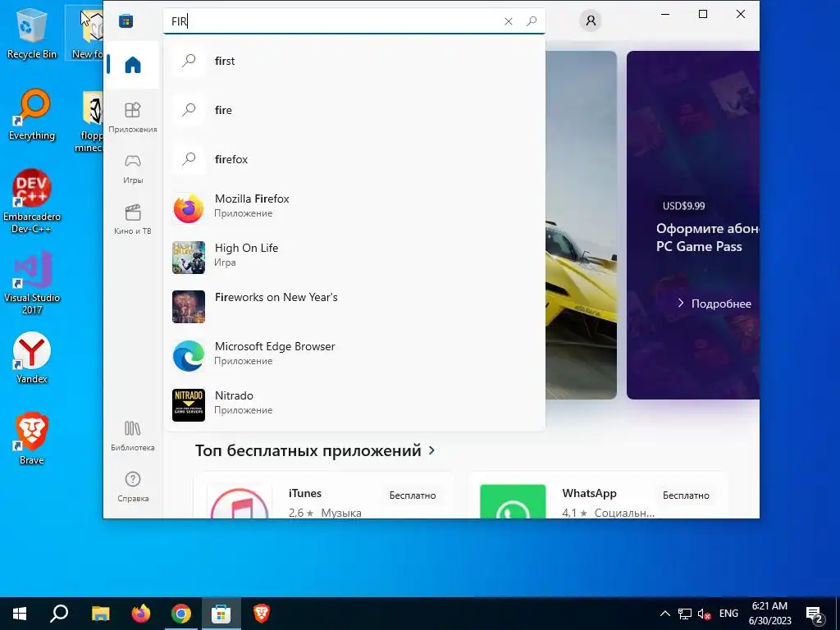Image resolution: width=840 pixels, height=630 pixels.
Task: Switch to the Игры section
Action: point(132,168)
